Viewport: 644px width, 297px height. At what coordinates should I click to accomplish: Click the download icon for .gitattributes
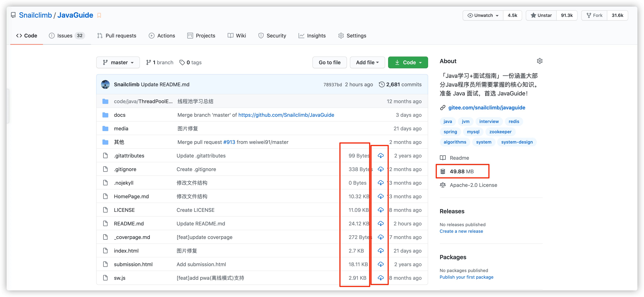[x=381, y=155]
